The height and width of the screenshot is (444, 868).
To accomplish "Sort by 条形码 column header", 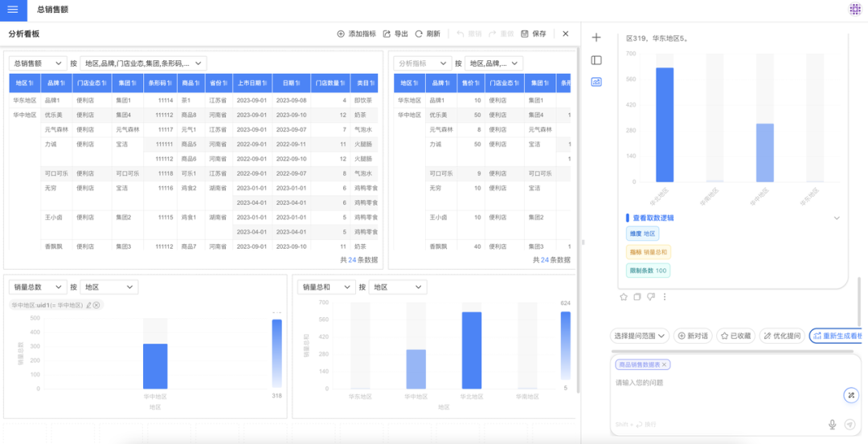I will 160,83.
